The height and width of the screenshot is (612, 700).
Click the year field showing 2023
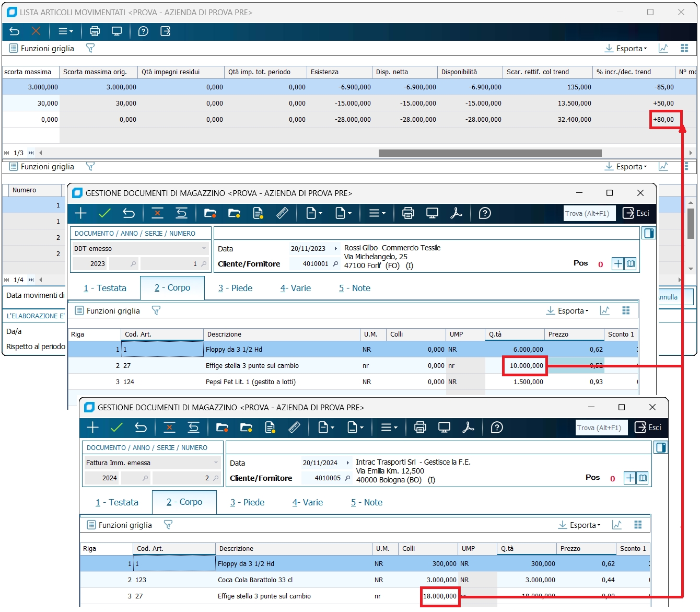[x=90, y=263]
